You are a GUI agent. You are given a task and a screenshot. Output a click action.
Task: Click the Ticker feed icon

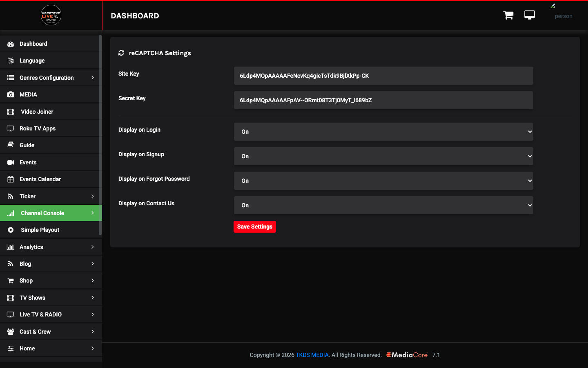(x=11, y=196)
